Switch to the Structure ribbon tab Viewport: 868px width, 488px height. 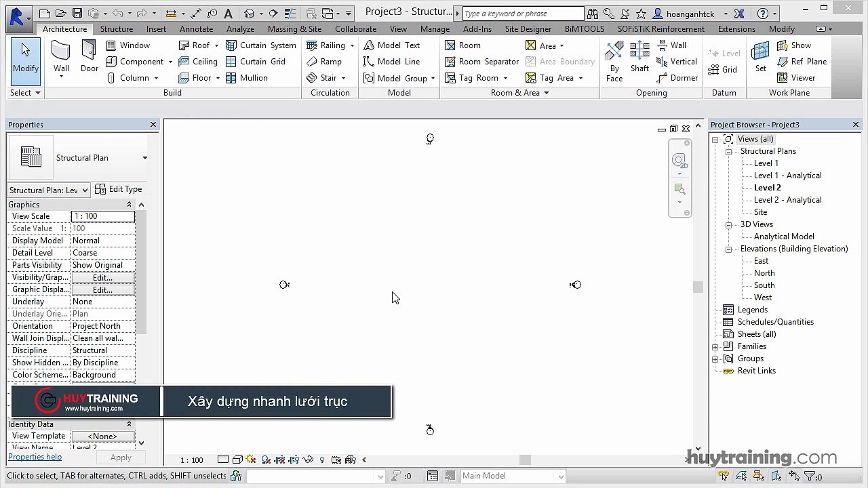(117, 29)
